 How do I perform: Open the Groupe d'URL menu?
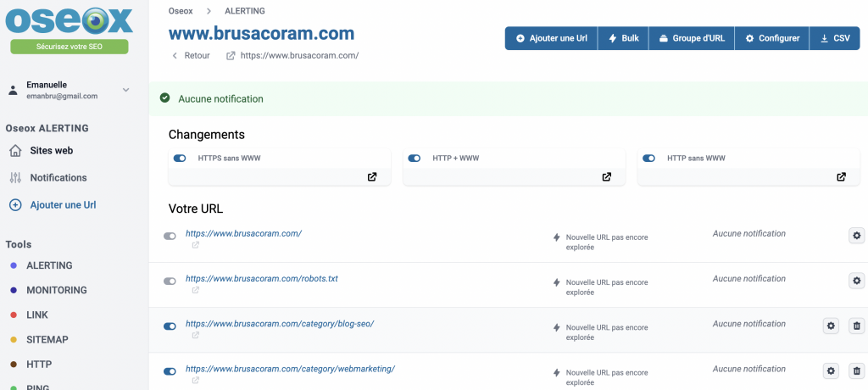[x=691, y=38]
